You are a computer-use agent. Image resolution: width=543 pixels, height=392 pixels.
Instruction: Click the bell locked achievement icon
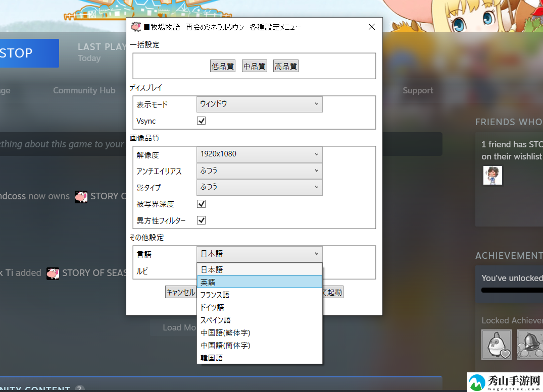[x=530, y=345]
